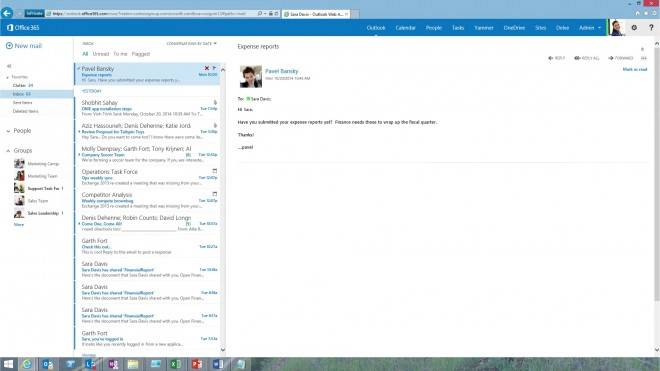Click attachment icon on Shobhit Sahay message
660x371 pixels.
click(215, 102)
